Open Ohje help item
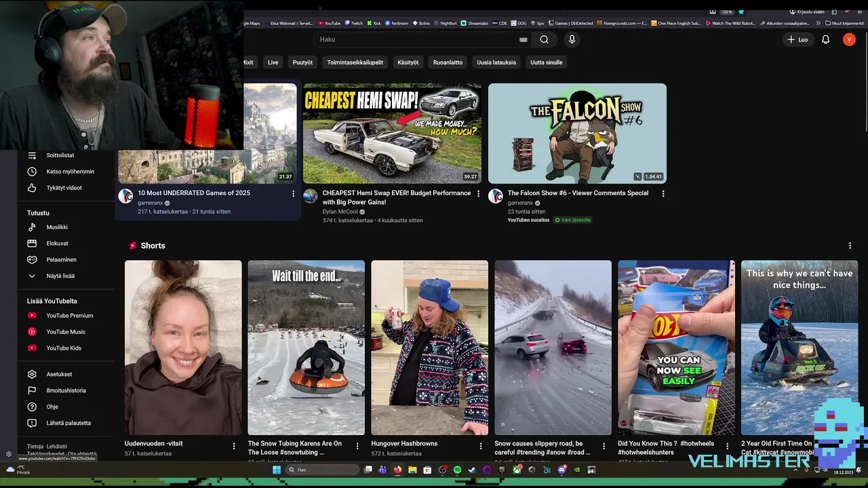 point(66,407)
